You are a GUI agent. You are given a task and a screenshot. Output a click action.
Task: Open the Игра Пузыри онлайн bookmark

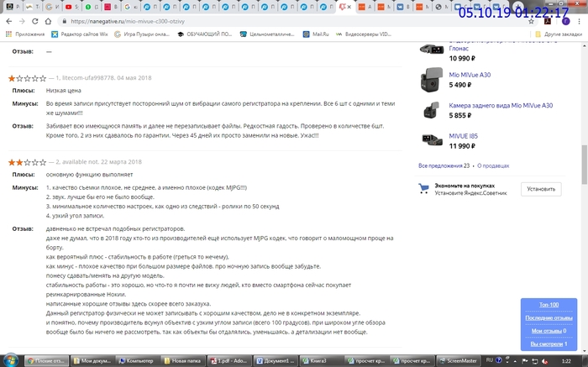click(142, 34)
